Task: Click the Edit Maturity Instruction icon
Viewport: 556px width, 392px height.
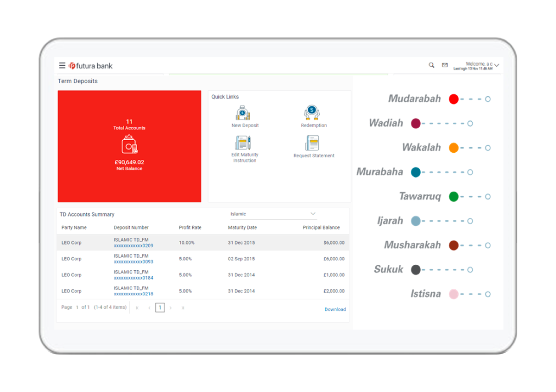Action: point(243,143)
